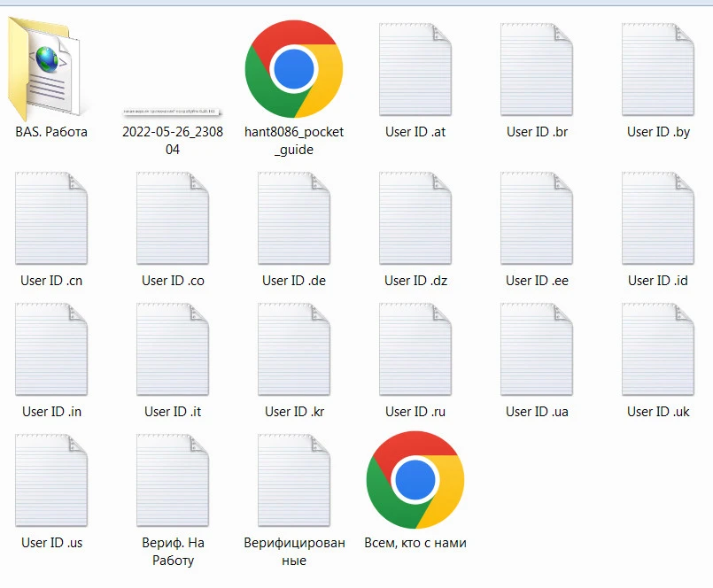713x588 pixels.
Task: Click the 'User ID .de' file name
Action: (x=294, y=281)
